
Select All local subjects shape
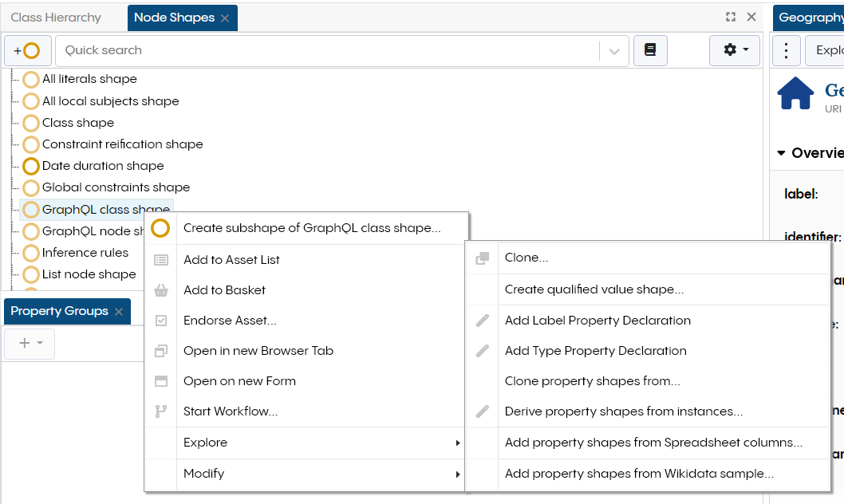pyautogui.click(x=110, y=101)
